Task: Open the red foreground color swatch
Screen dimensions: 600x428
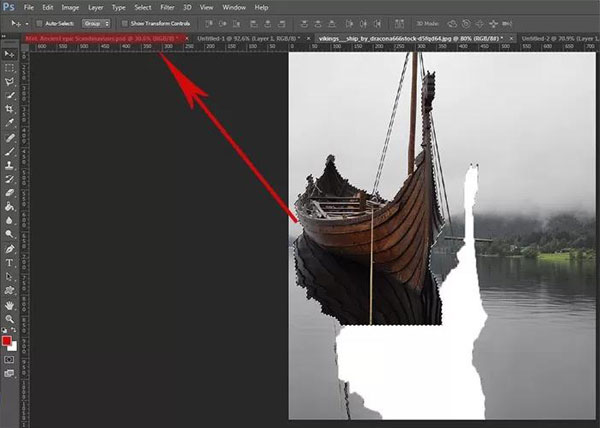Action: pyautogui.click(x=6, y=340)
